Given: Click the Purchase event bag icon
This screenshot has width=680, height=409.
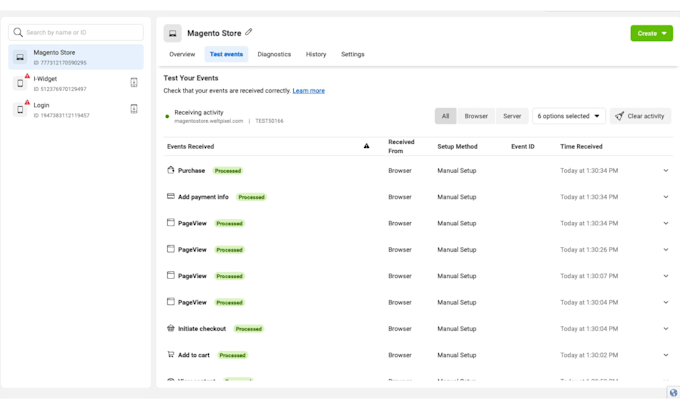Looking at the screenshot, I should click(x=170, y=170).
